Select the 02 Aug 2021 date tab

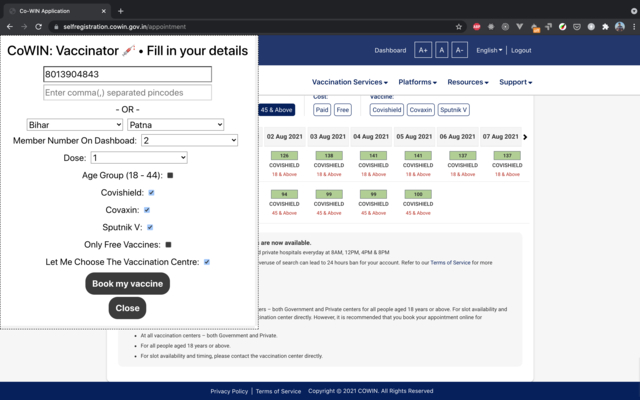pos(284,137)
